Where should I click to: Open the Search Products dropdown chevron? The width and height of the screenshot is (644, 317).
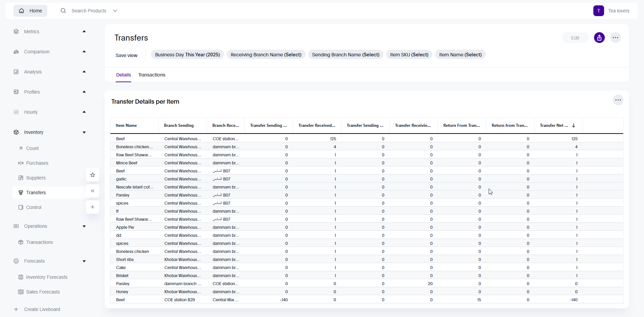115,11
